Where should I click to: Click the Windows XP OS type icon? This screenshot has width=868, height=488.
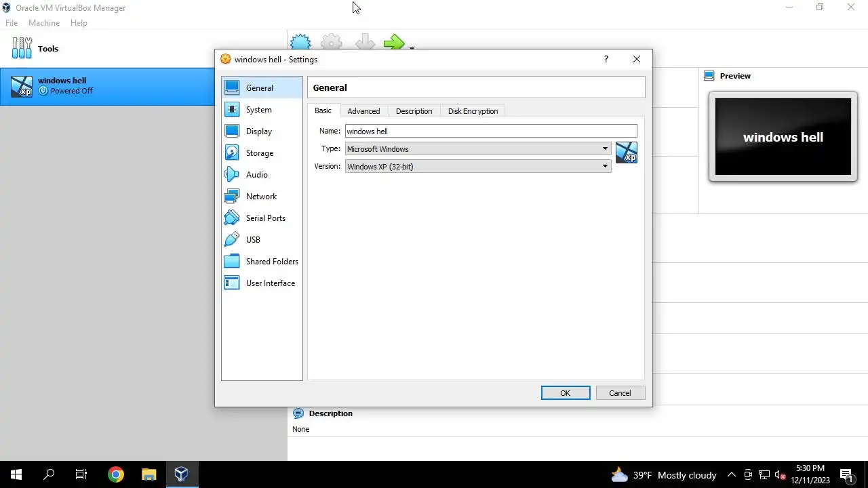[x=627, y=152]
